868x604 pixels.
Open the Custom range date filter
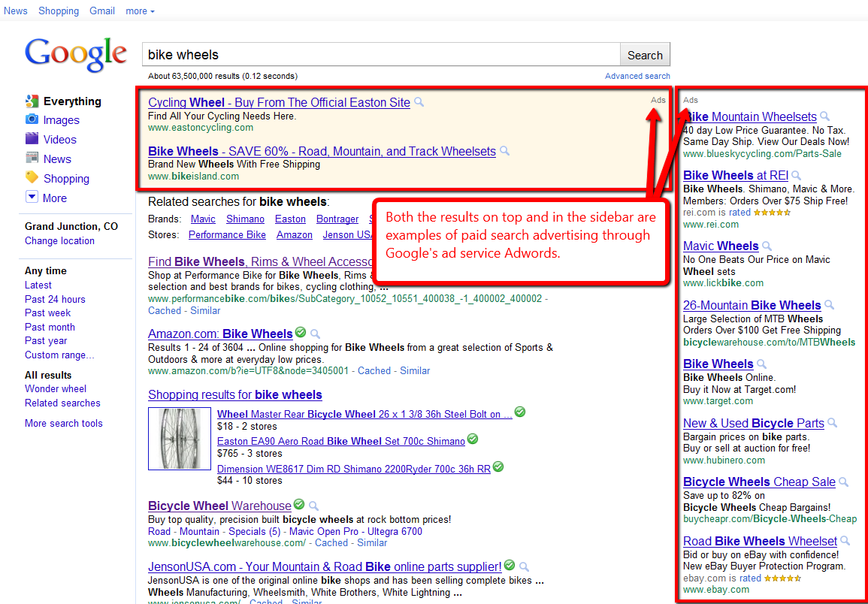(59, 355)
